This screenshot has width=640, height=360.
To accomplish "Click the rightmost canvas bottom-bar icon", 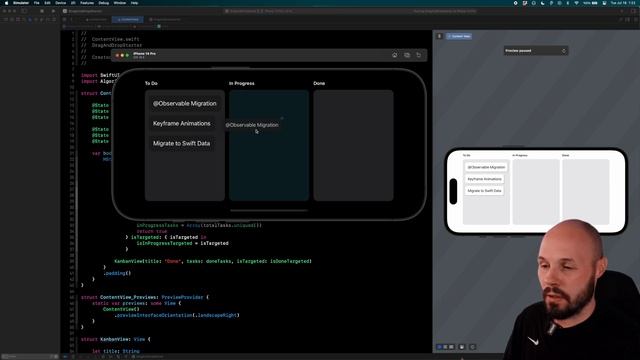I will tap(472, 347).
